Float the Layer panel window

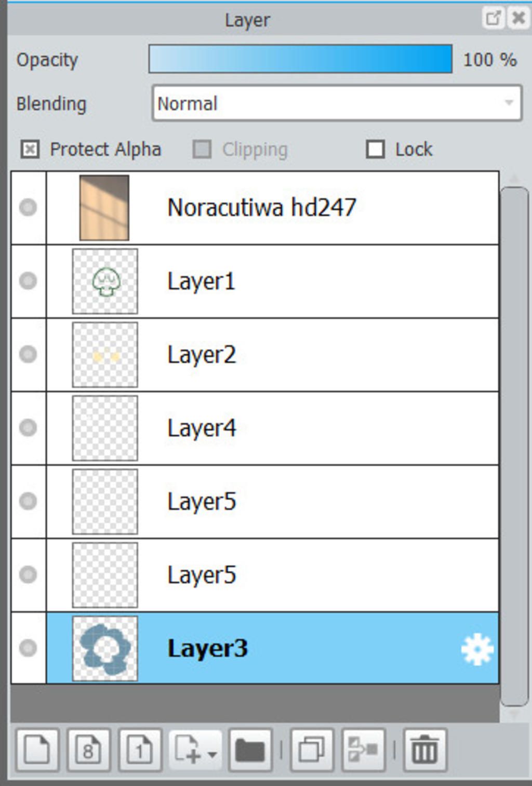click(493, 18)
